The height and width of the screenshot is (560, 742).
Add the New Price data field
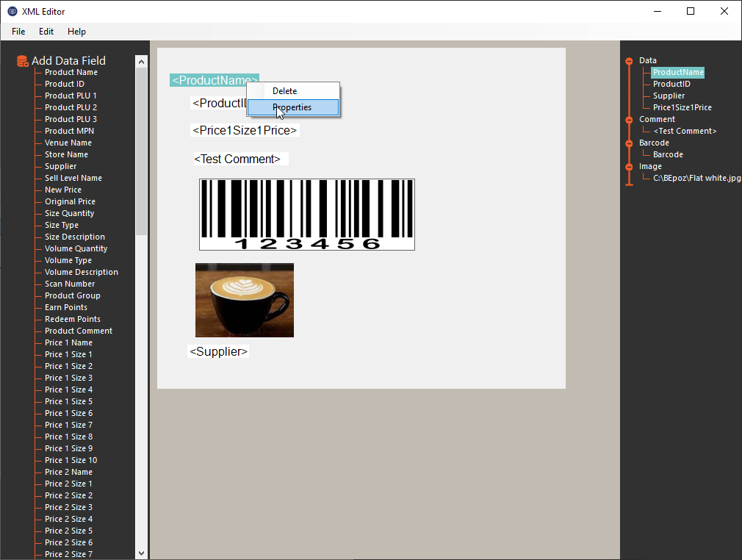[x=63, y=190]
